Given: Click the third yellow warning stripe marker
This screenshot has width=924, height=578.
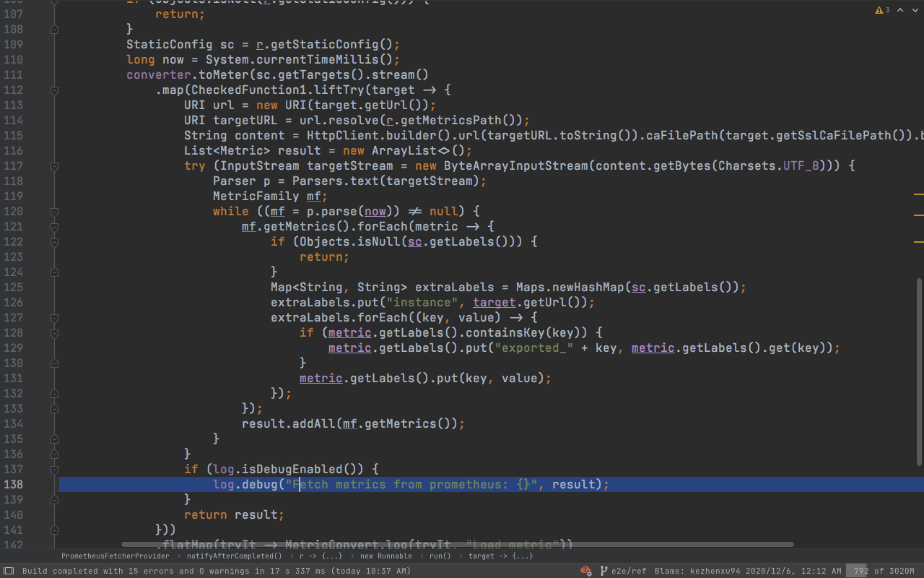Looking at the screenshot, I should (x=919, y=241).
